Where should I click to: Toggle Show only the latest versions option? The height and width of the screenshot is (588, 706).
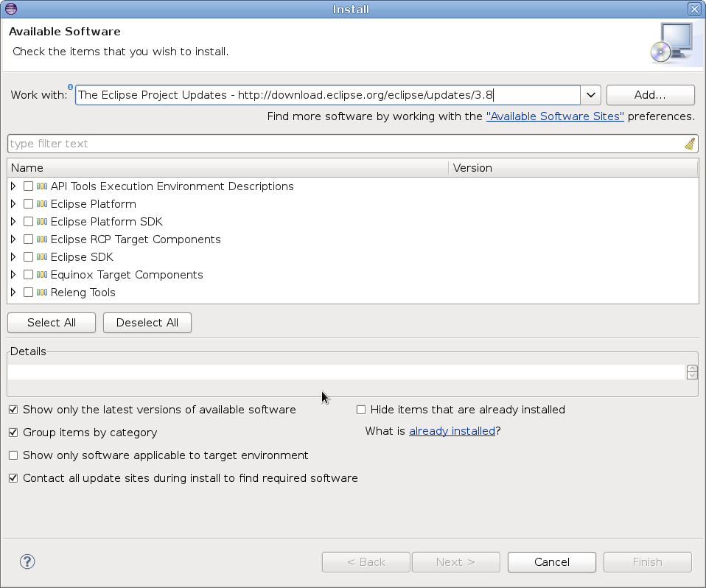pos(13,410)
